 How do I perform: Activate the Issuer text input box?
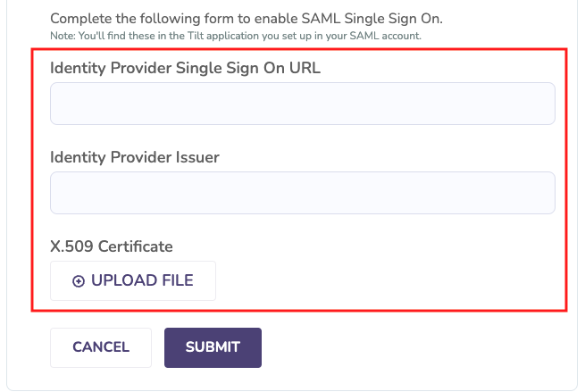(x=303, y=193)
